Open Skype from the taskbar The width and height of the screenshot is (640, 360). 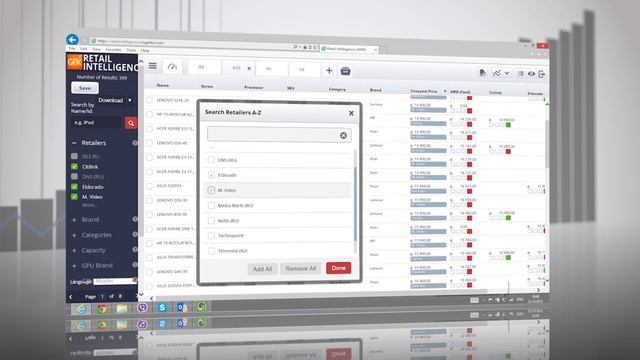(162, 307)
